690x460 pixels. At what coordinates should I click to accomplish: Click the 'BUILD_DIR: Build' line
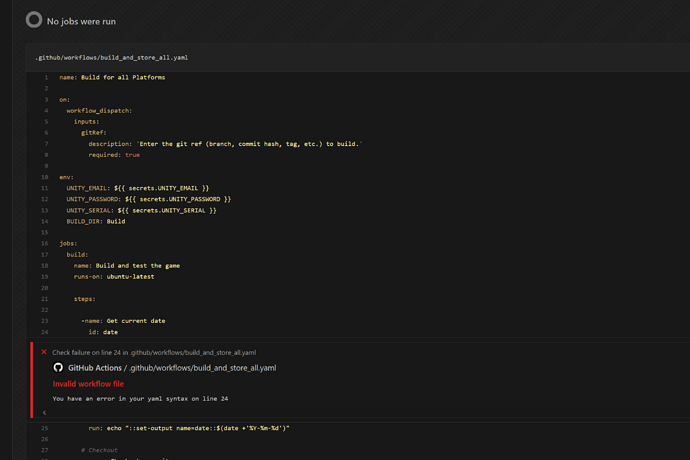click(96, 221)
